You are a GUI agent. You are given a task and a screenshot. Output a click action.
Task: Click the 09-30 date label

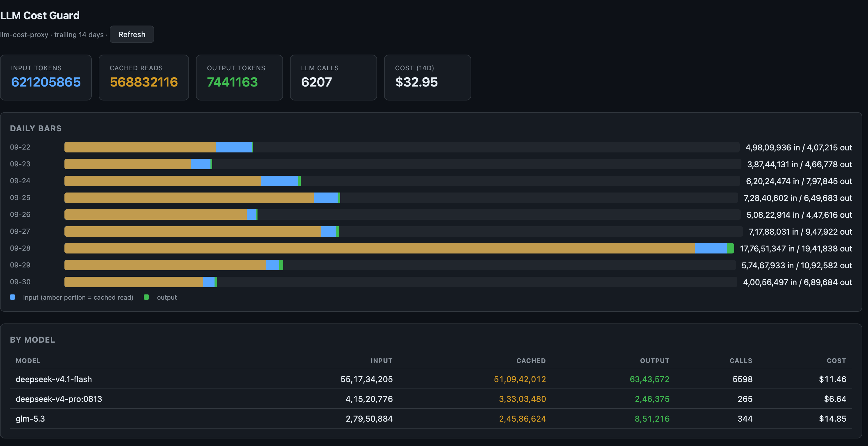tap(20, 282)
